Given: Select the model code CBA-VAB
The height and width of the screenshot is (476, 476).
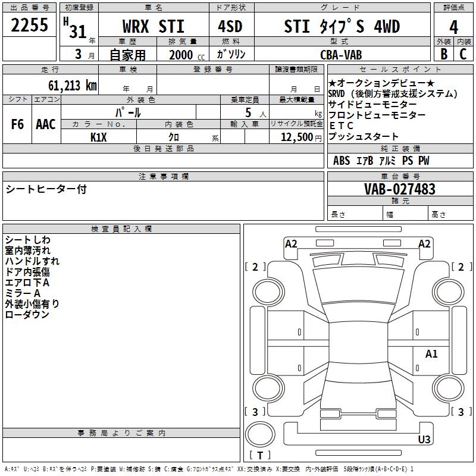Looking at the screenshot, I should 339,54.
